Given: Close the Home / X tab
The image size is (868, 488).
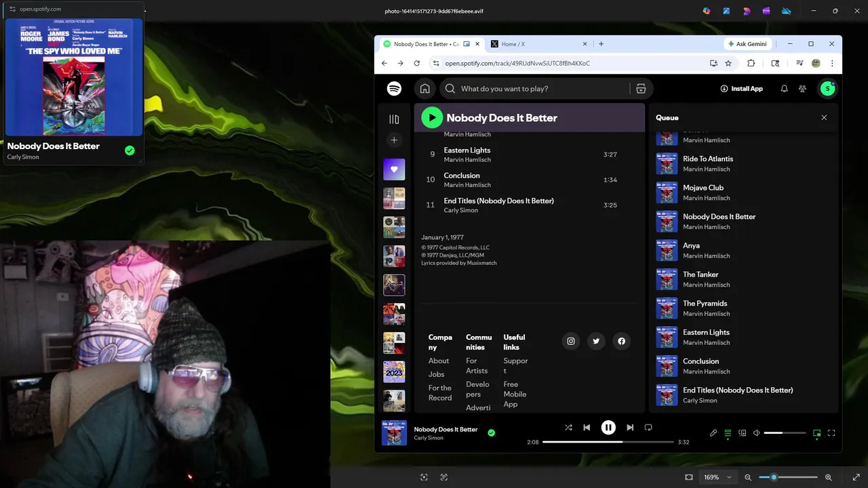Looking at the screenshot, I should click(x=585, y=44).
